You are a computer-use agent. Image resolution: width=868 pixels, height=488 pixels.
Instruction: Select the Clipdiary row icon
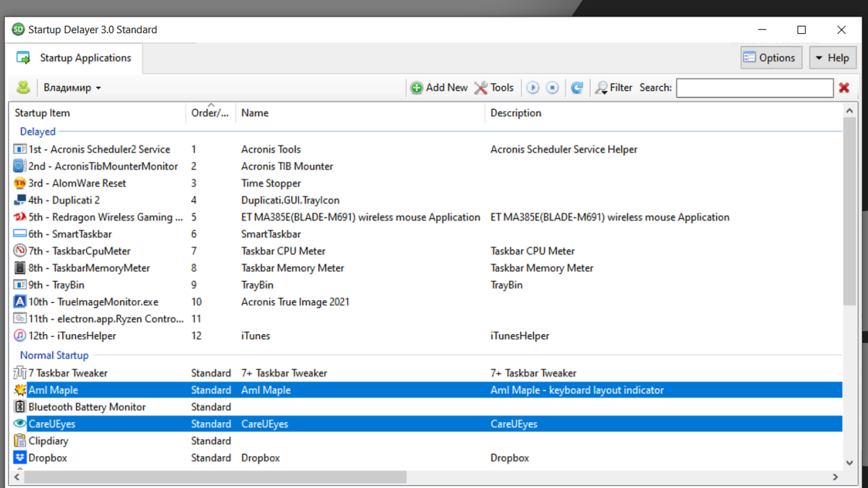click(20, 441)
